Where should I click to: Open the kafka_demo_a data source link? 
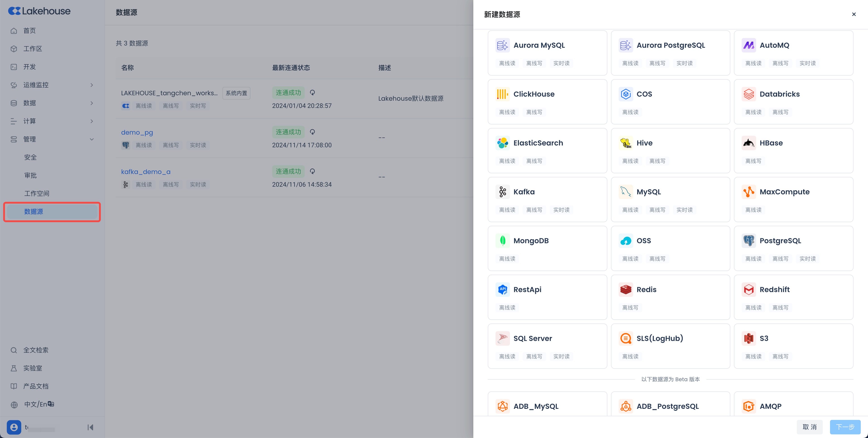pos(146,172)
